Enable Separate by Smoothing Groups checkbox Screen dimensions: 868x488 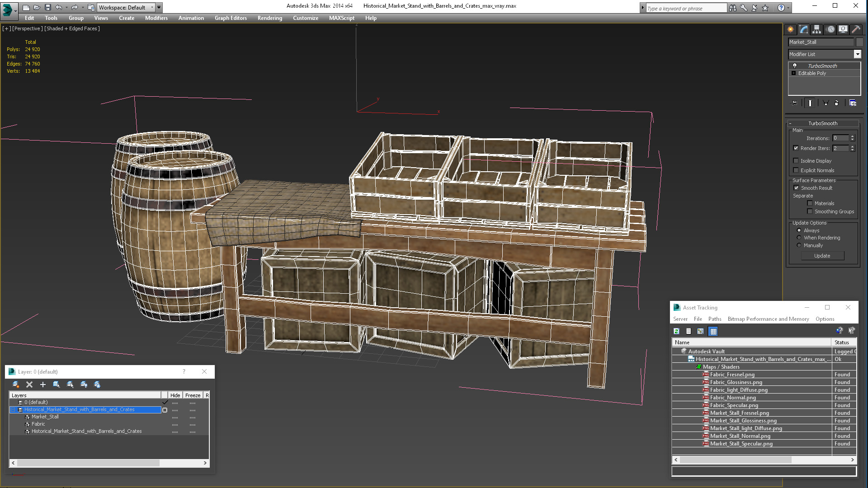click(x=810, y=211)
